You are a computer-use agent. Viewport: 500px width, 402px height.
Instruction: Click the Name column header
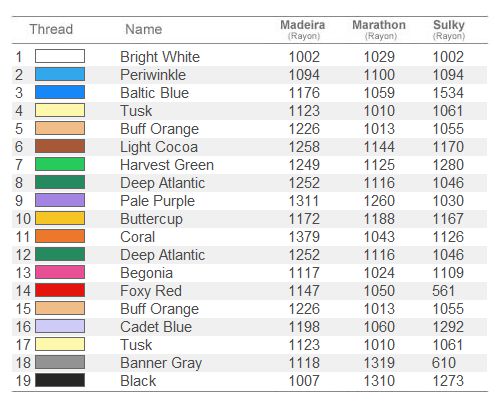(x=144, y=29)
